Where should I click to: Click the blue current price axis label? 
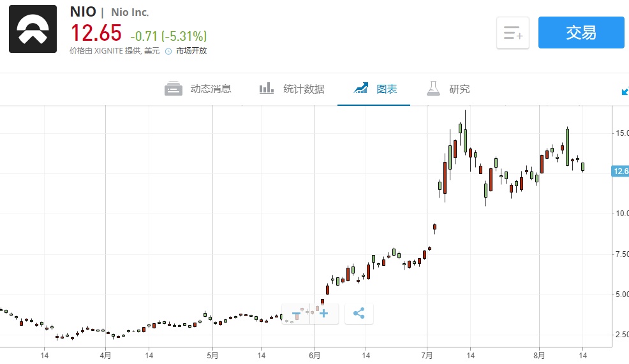pyautogui.click(x=620, y=171)
